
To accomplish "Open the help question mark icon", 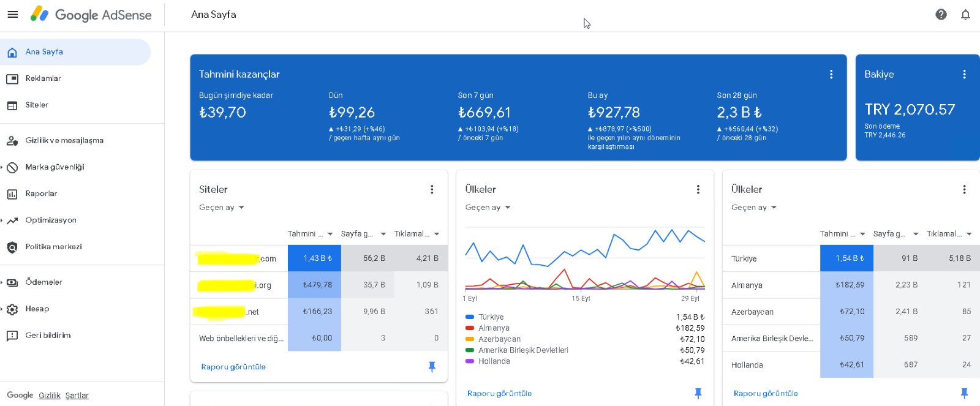I will pos(941,15).
